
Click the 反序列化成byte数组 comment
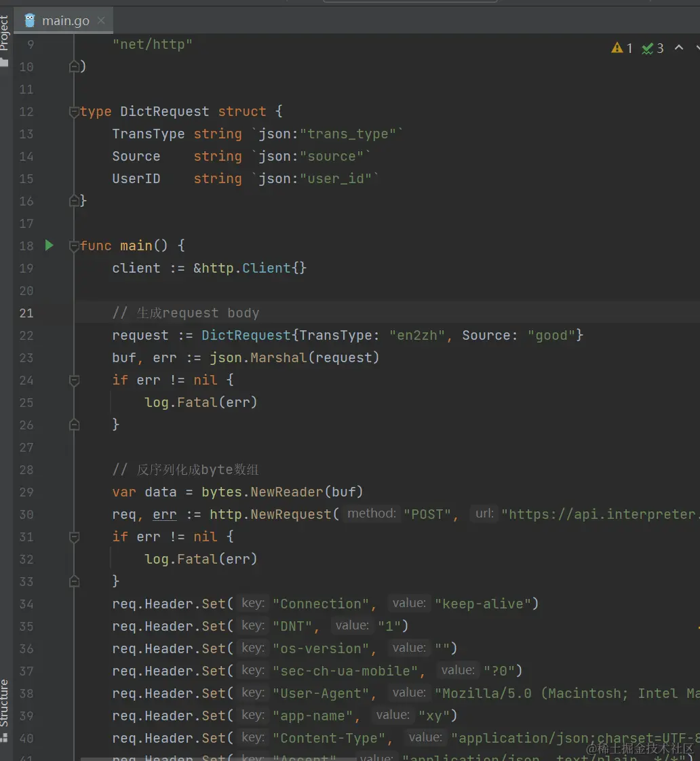(185, 469)
